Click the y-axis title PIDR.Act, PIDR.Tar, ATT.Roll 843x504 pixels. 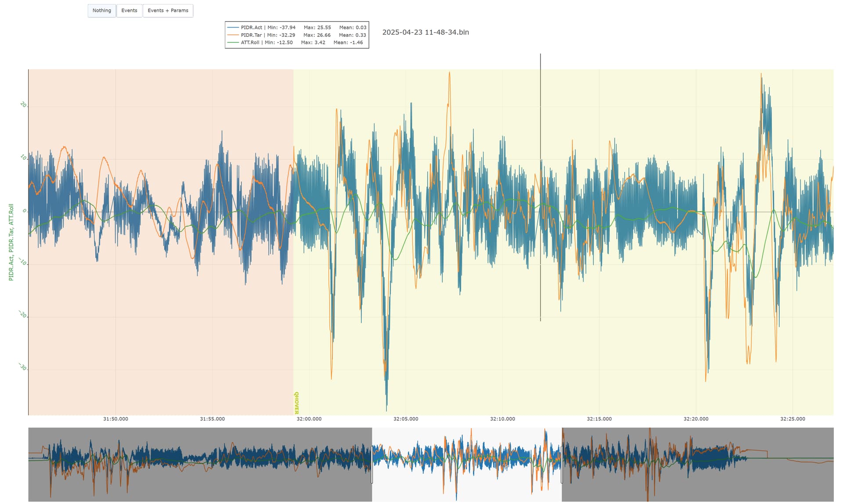click(x=11, y=242)
